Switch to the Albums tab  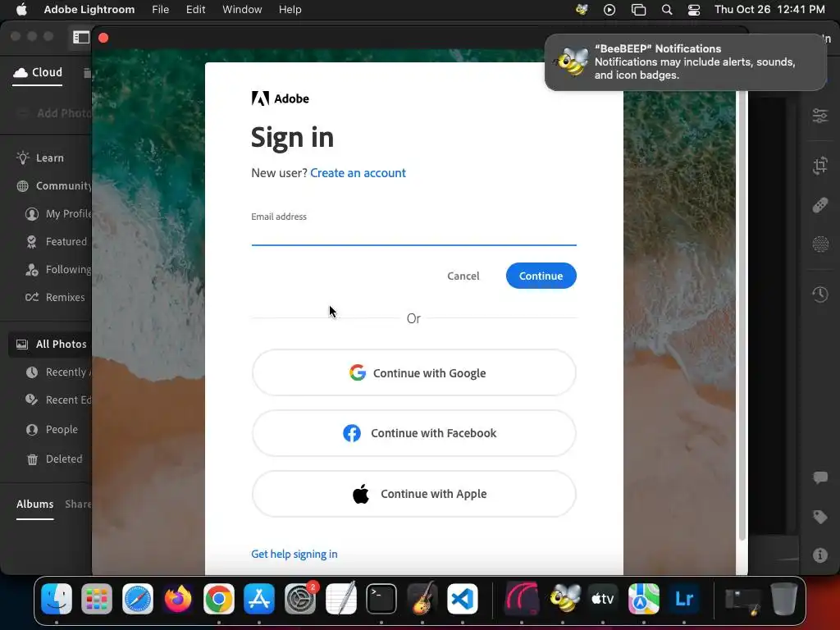(34, 504)
